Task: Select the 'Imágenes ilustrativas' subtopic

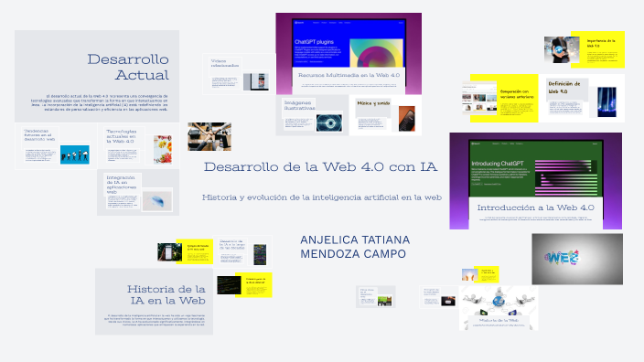Action: tap(299, 105)
